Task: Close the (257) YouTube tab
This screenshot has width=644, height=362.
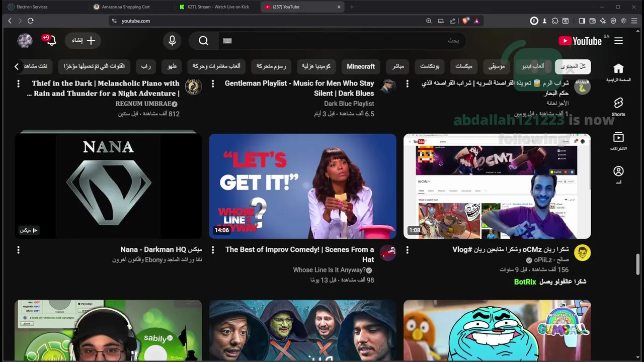Action: [x=339, y=7]
